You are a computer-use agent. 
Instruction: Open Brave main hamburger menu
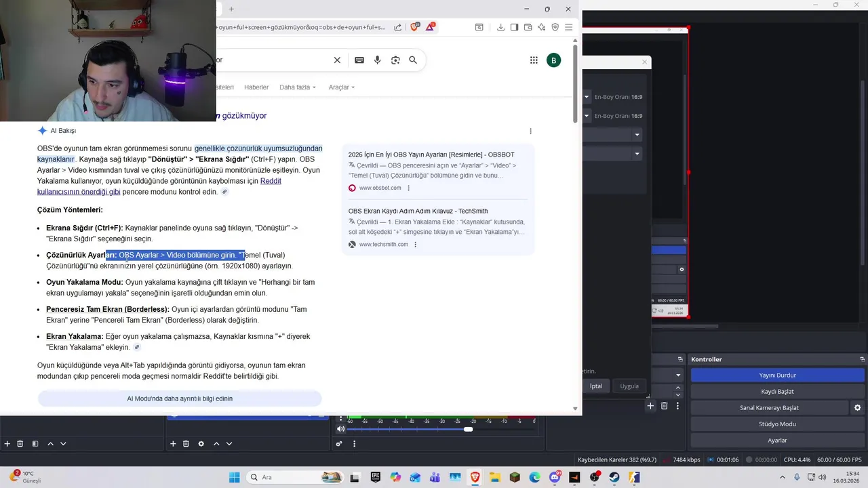coord(569,27)
